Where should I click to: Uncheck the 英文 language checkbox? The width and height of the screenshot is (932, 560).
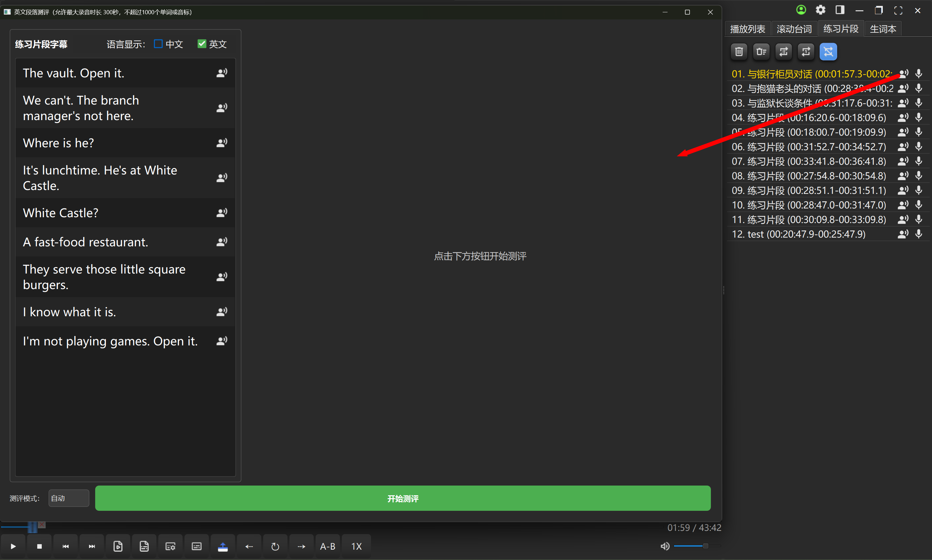click(x=202, y=44)
